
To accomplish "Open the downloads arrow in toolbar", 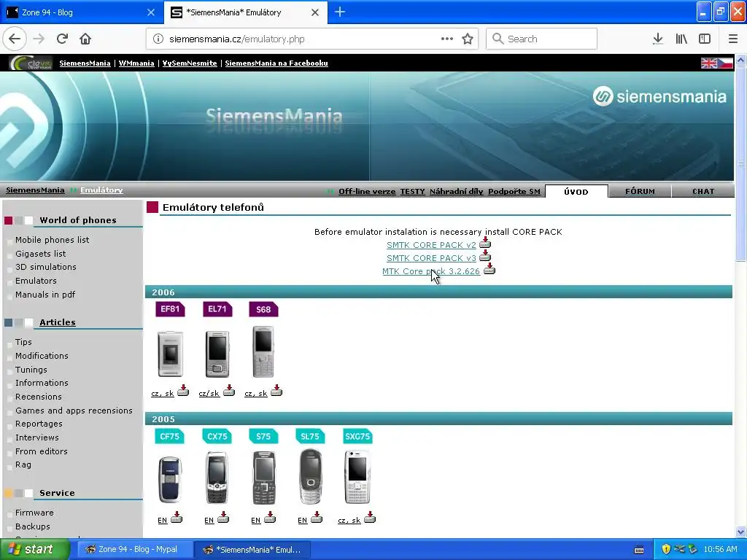I will pyautogui.click(x=658, y=39).
